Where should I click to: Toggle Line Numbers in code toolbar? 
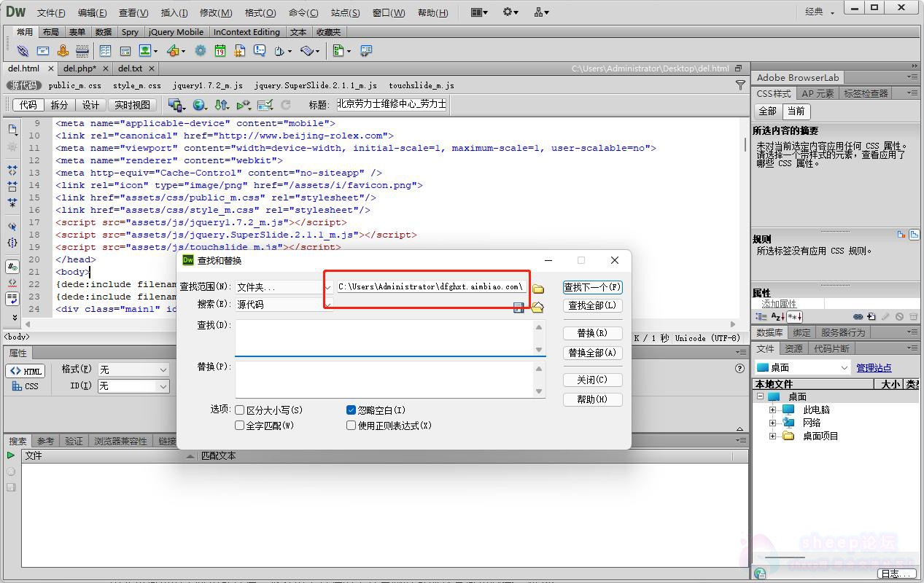12,267
